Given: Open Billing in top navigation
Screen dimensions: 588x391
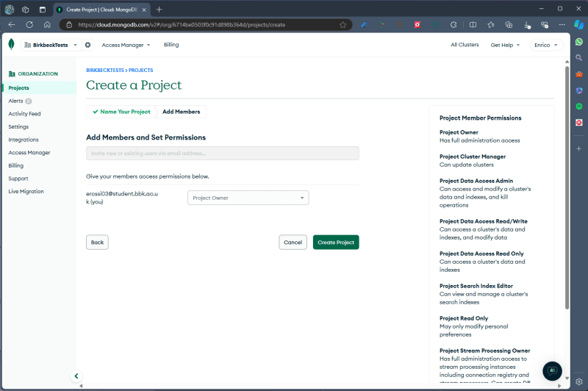Looking at the screenshot, I should (171, 45).
